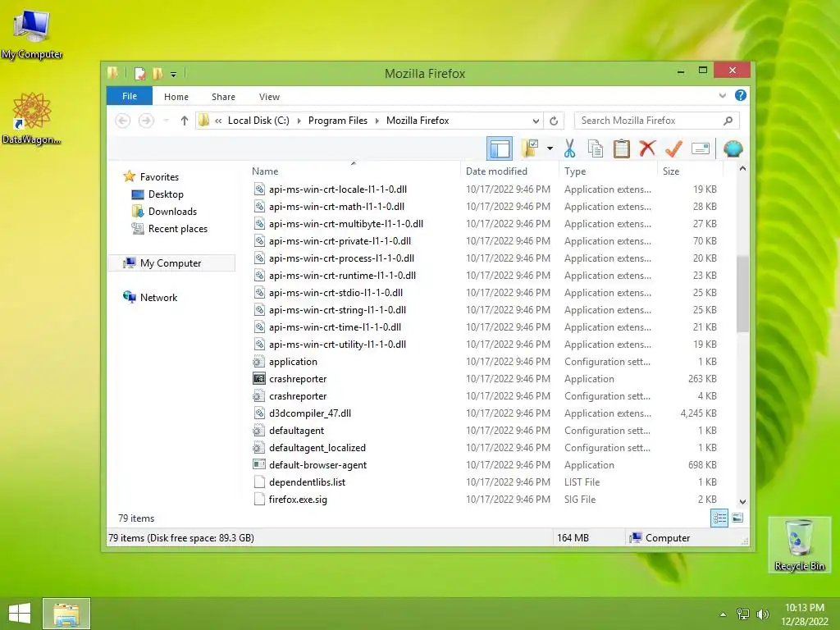Switch to Large icons view icon
Screen dimensions: 840x630
click(737, 518)
